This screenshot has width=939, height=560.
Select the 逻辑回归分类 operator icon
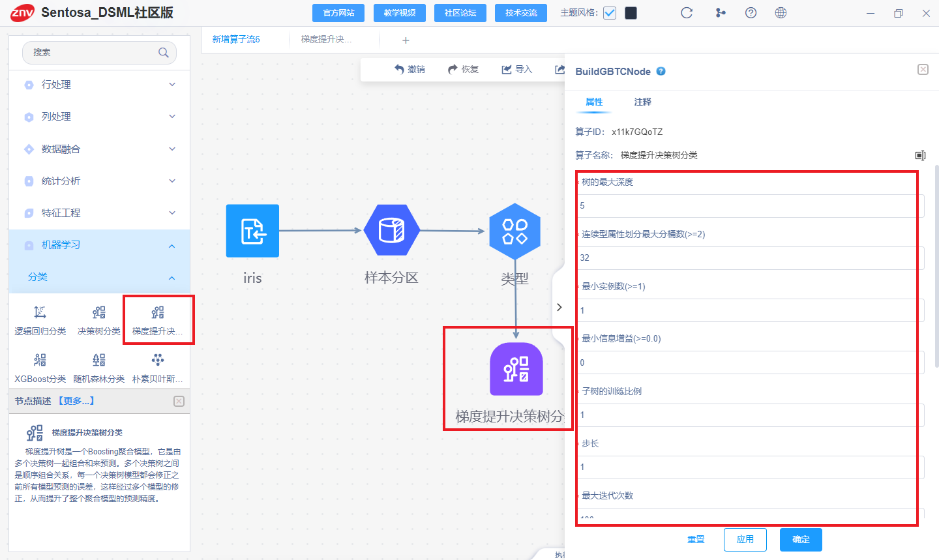tap(40, 312)
